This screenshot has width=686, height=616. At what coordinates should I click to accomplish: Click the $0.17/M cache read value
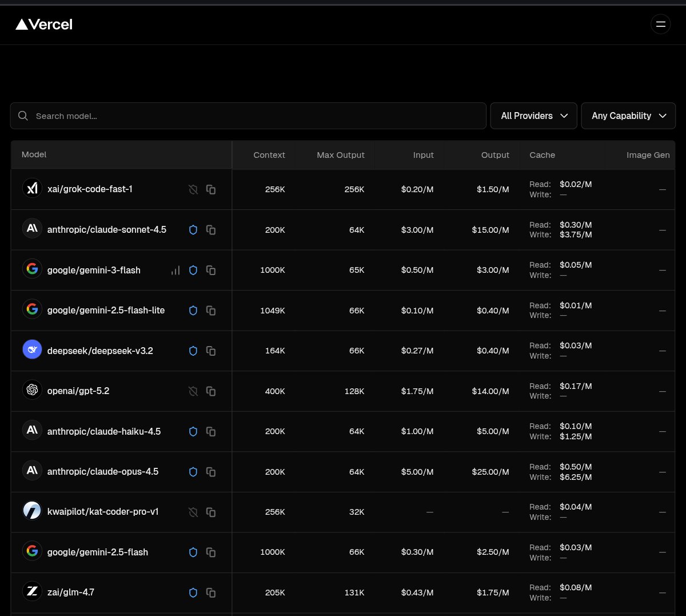pyautogui.click(x=576, y=386)
